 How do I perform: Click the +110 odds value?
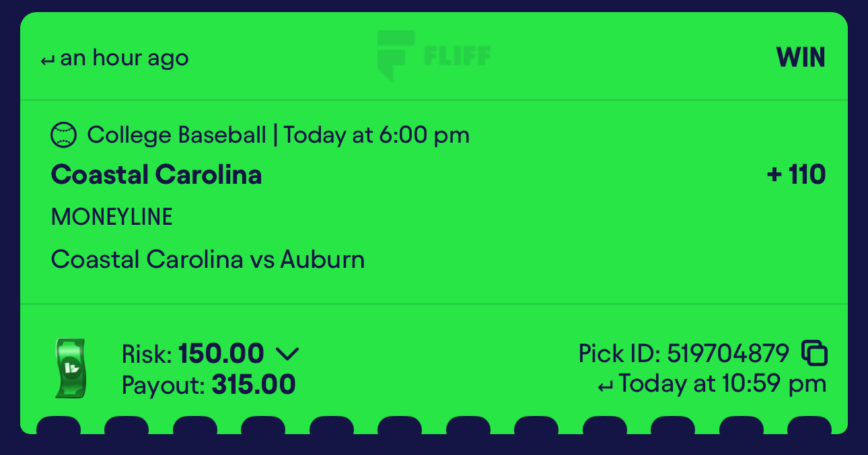point(796,175)
